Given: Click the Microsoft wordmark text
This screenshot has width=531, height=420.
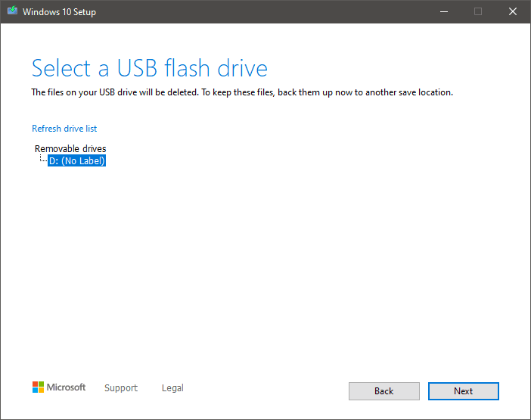Looking at the screenshot, I should tap(66, 387).
